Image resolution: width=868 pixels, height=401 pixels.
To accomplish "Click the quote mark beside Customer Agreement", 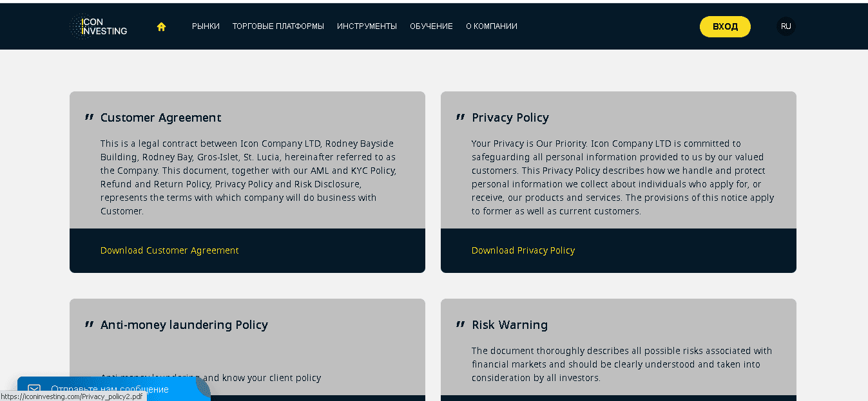I will (x=89, y=117).
